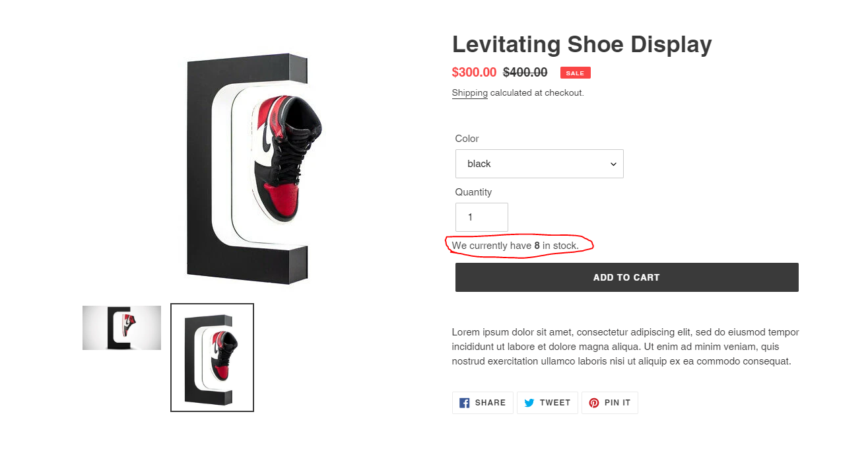The height and width of the screenshot is (451, 868).
Task: Click the Color field label
Action: click(467, 139)
